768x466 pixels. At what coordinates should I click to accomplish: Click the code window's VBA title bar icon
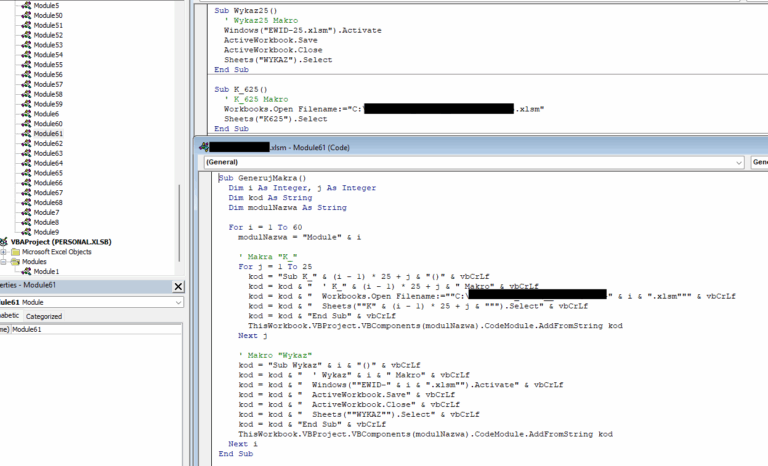(203, 146)
